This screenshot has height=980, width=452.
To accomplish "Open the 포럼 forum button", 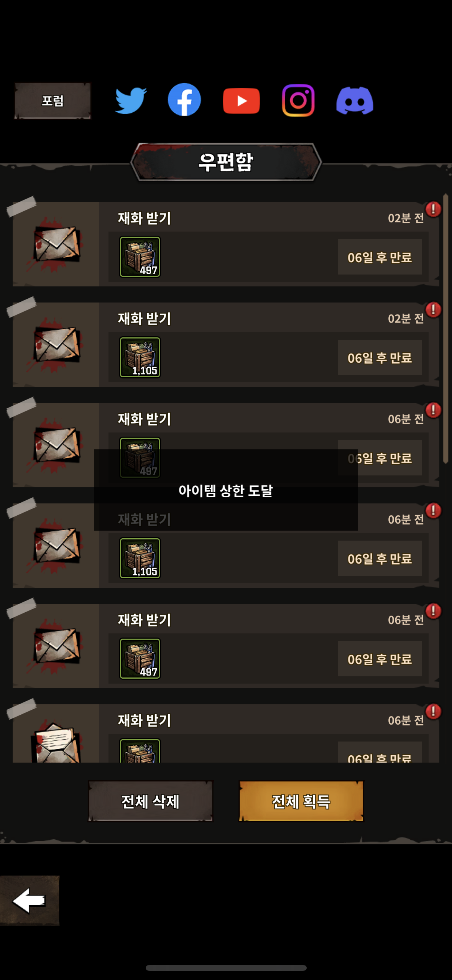I will (53, 100).
